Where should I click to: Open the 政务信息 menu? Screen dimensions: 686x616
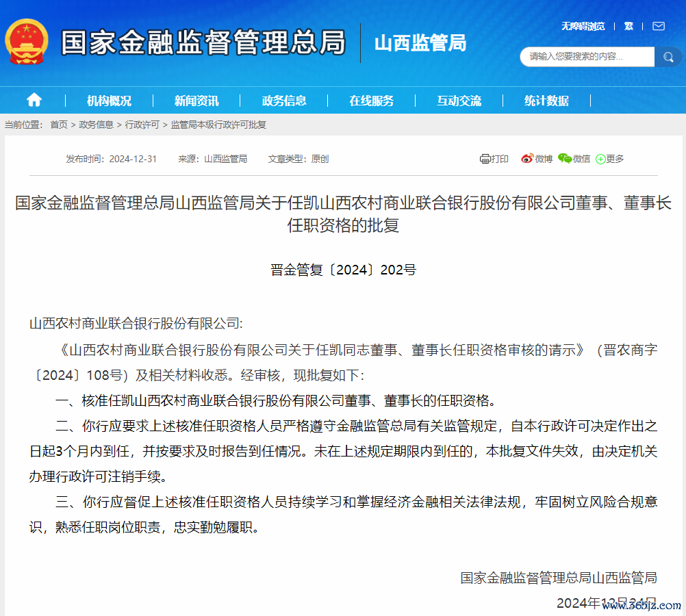pos(284,101)
